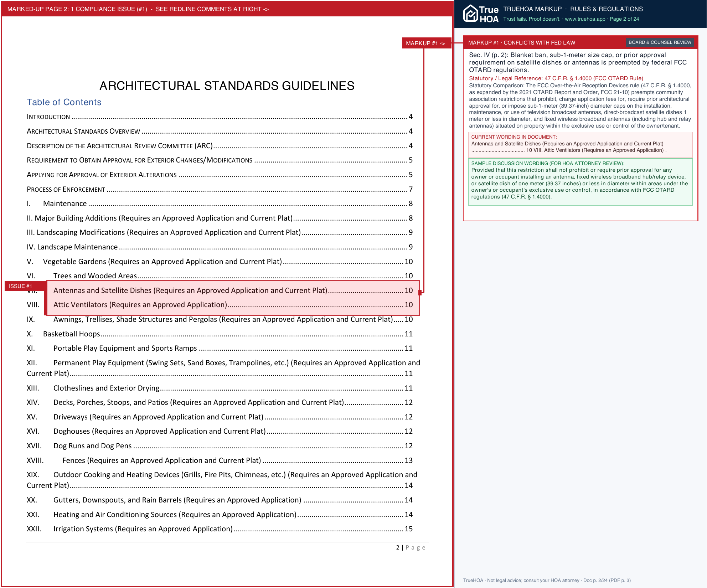Select the Description of the ARC entry
Viewport: 707px width, 588px height.
(x=220, y=146)
